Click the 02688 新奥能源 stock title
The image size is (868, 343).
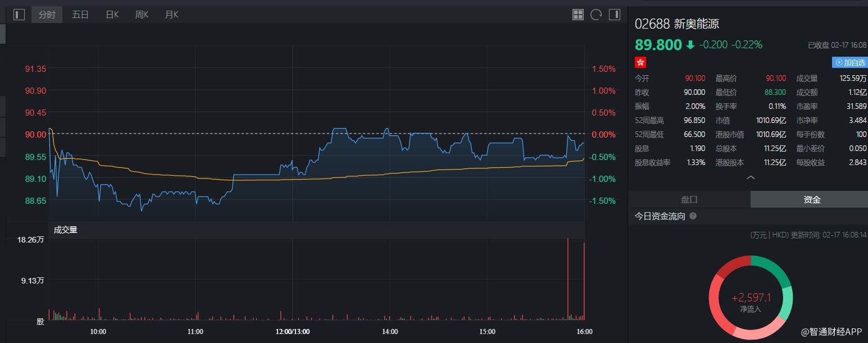(677, 24)
